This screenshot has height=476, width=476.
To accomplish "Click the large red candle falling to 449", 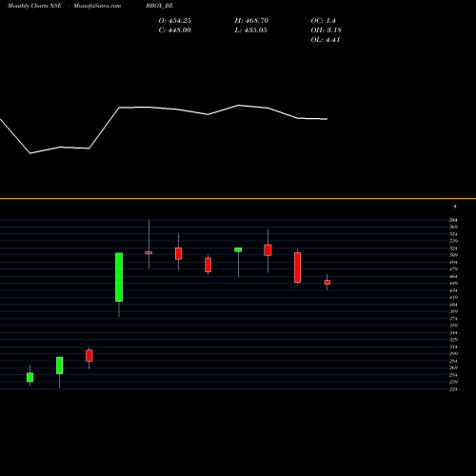I will (297, 268).
